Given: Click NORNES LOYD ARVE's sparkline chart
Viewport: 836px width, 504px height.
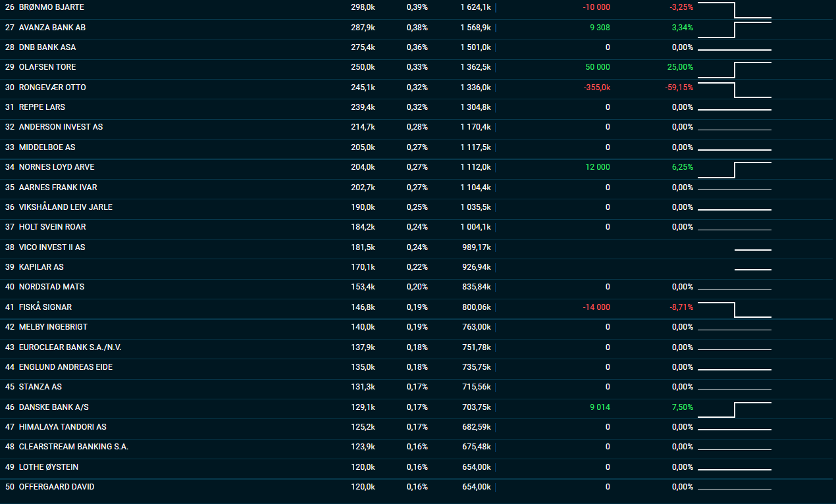Looking at the screenshot, I should (735, 170).
